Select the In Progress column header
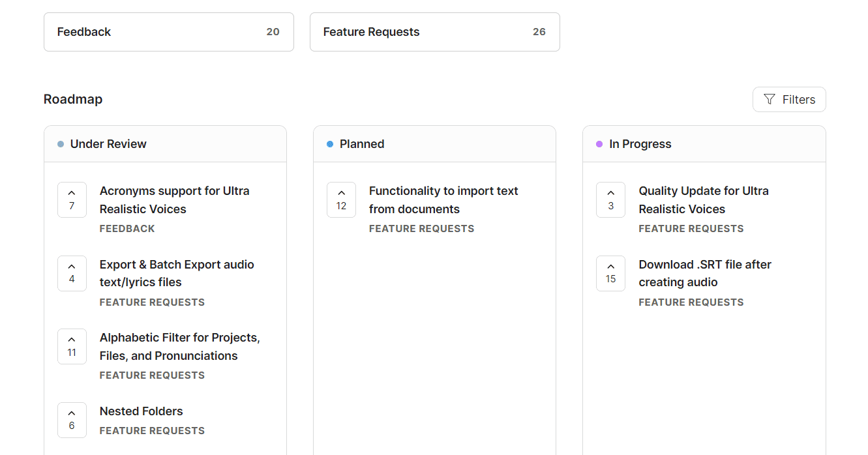Viewport: 868px width, 455px height. 640,144
